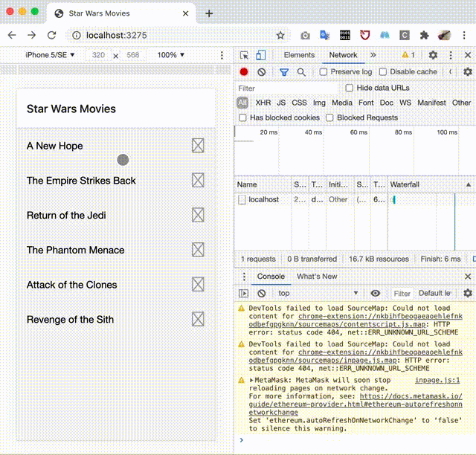Click the console Filter field
The image size is (476, 455).
coord(402,294)
